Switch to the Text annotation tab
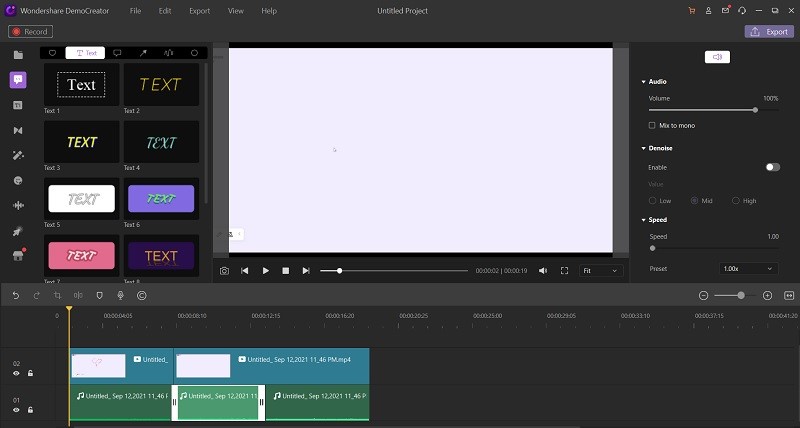800x428 pixels. point(85,53)
